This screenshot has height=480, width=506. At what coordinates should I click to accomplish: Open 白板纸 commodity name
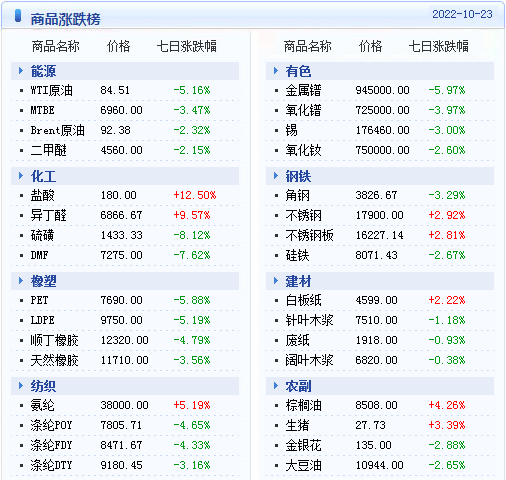(303, 300)
